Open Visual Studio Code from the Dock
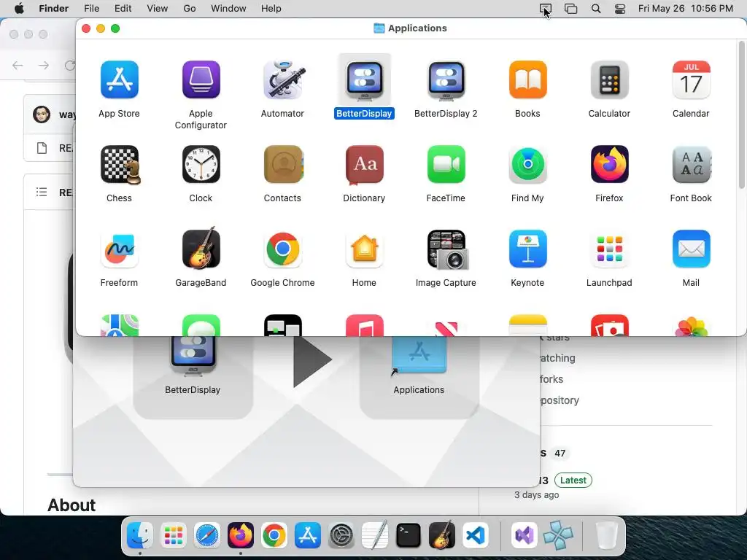 coord(476,535)
